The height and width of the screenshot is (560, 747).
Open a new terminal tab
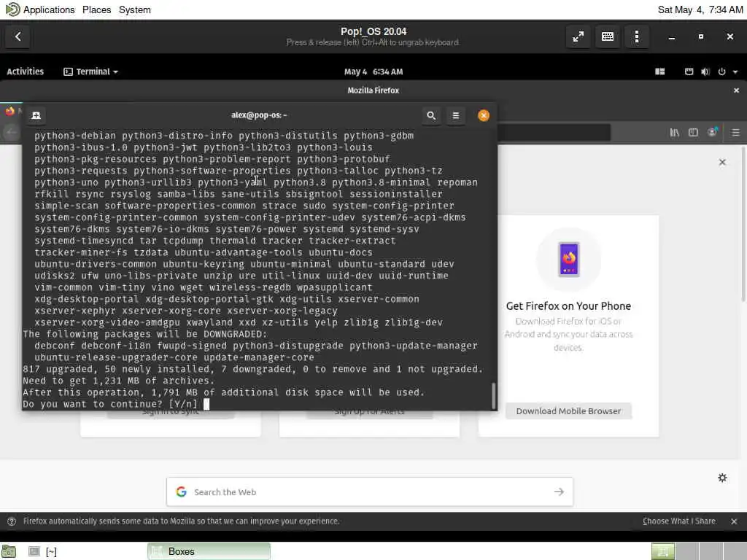click(36, 115)
